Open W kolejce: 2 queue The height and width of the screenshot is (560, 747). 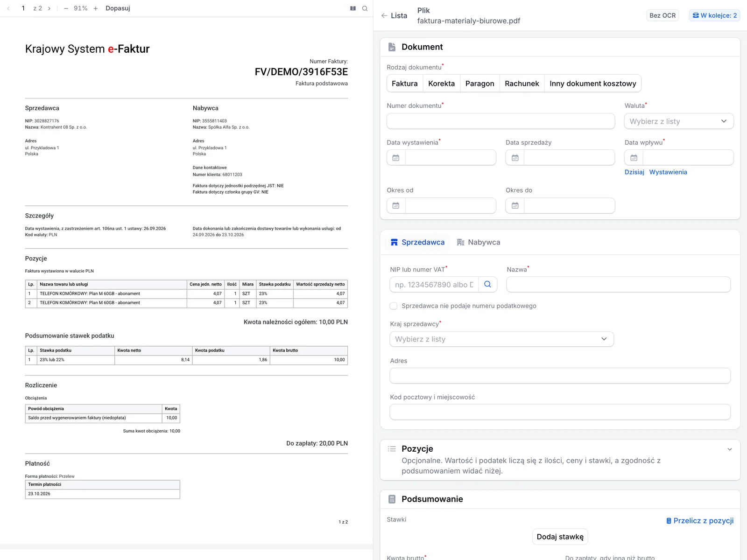715,15
